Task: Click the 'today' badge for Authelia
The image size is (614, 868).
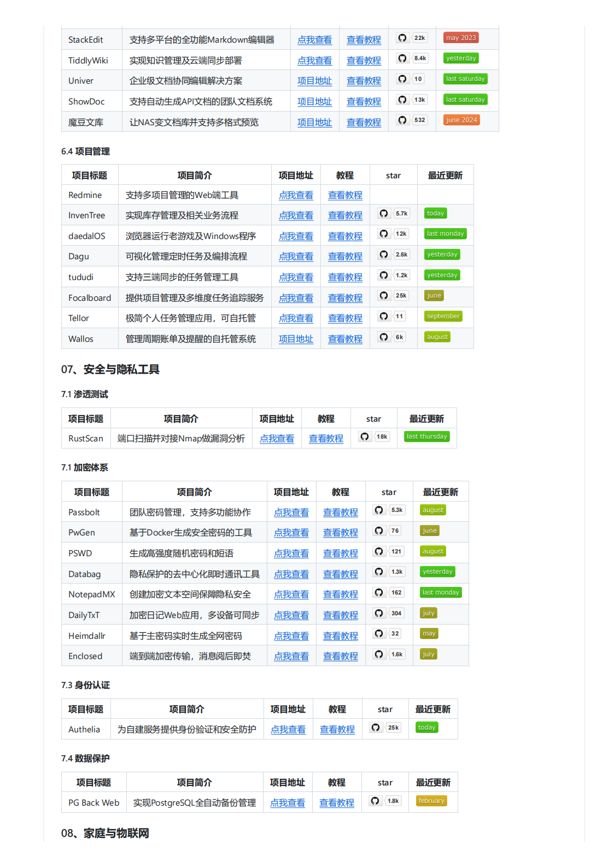Action: [x=426, y=727]
